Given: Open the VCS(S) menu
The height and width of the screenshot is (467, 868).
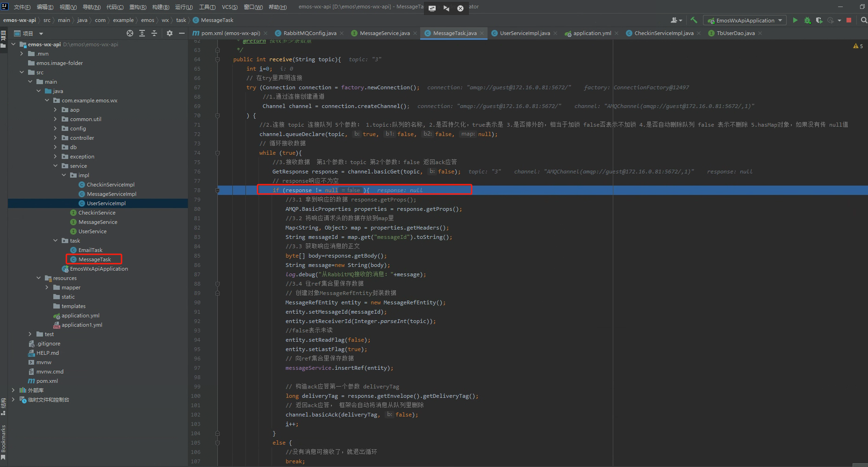Looking at the screenshot, I should 230,7.
